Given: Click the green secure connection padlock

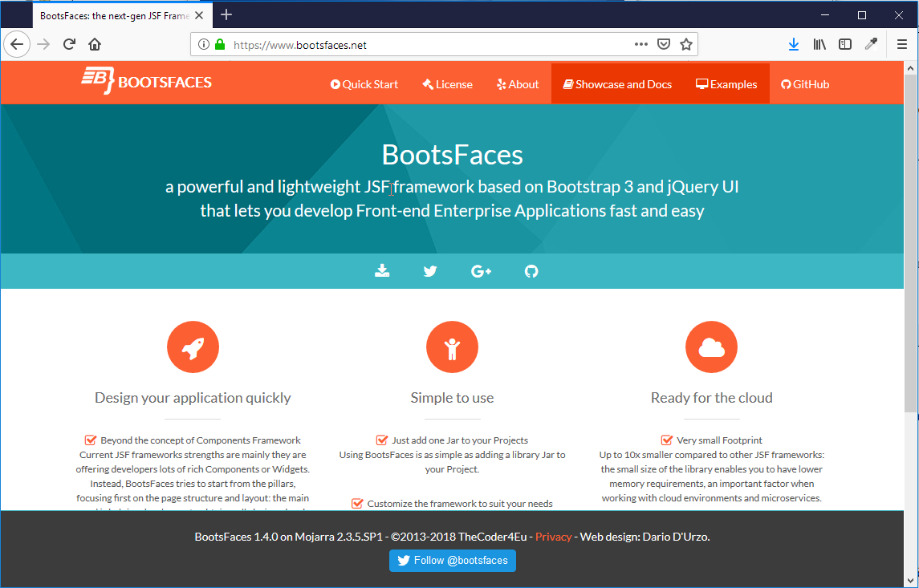Looking at the screenshot, I should (220, 44).
